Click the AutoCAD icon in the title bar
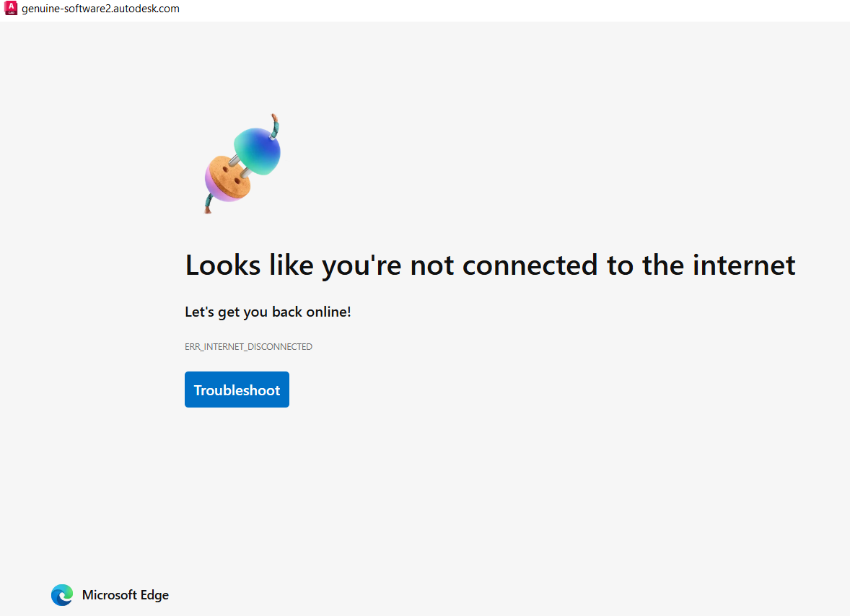 pos(10,9)
